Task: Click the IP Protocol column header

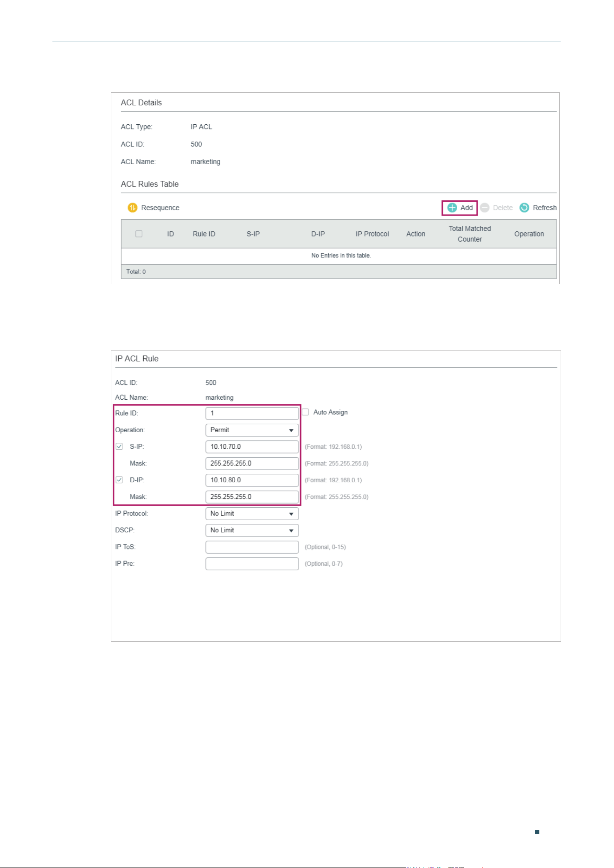Action: [372, 234]
